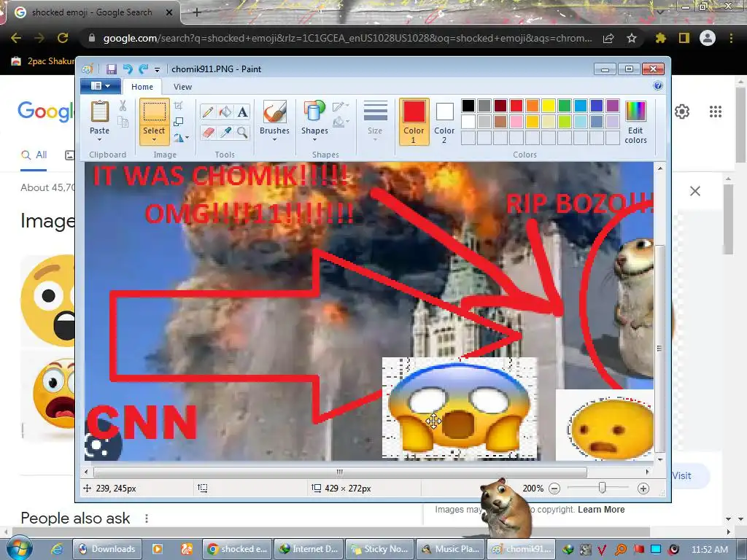The width and height of the screenshot is (747, 560).
Task: Expand the Rotate or flip dropdown
Action: point(181,138)
